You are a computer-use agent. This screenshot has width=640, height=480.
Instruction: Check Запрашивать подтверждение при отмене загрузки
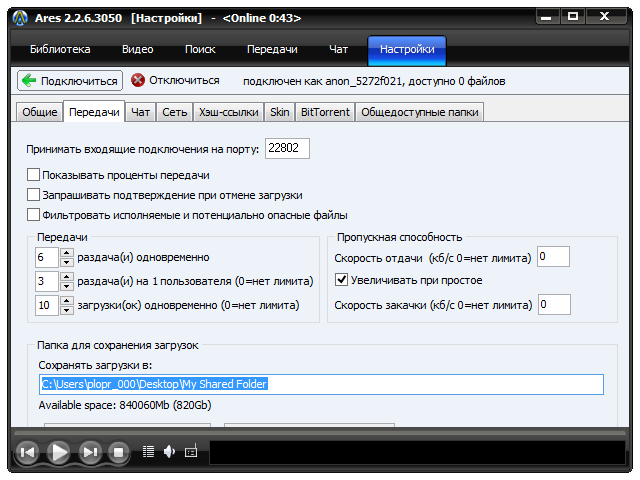33,195
